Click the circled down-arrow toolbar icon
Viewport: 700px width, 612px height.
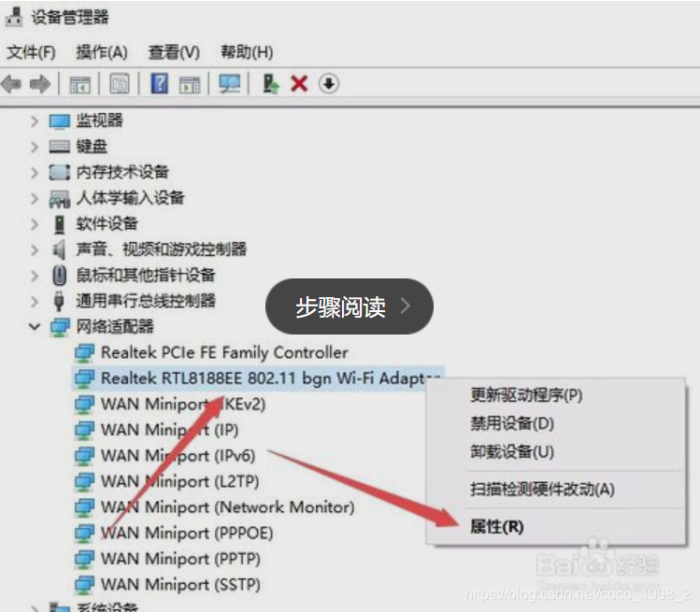tap(329, 83)
